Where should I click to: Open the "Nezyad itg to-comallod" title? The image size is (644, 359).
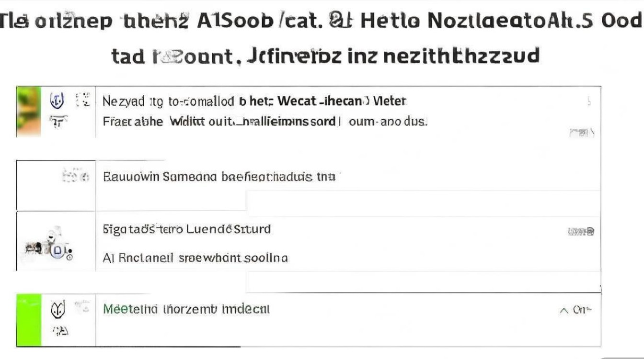[168, 101]
